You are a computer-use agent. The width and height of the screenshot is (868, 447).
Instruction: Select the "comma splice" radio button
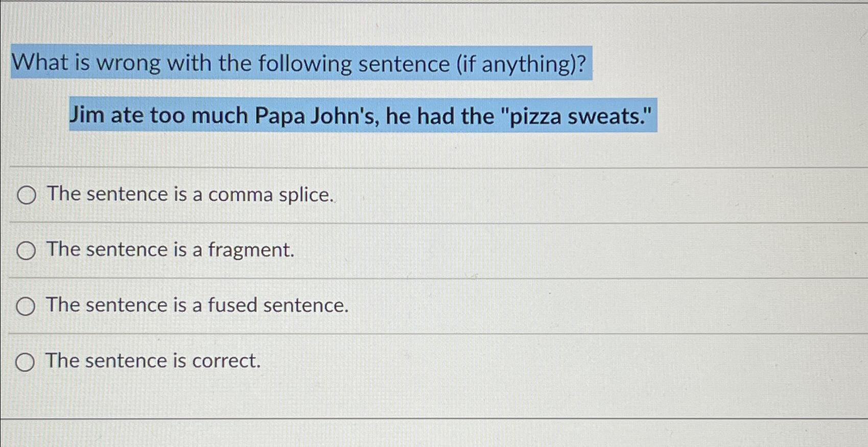click(26, 195)
